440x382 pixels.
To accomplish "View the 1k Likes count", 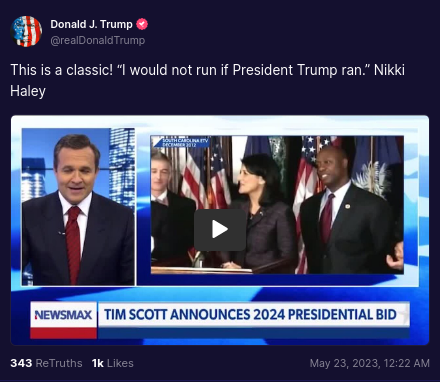I will tap(113, 363).
